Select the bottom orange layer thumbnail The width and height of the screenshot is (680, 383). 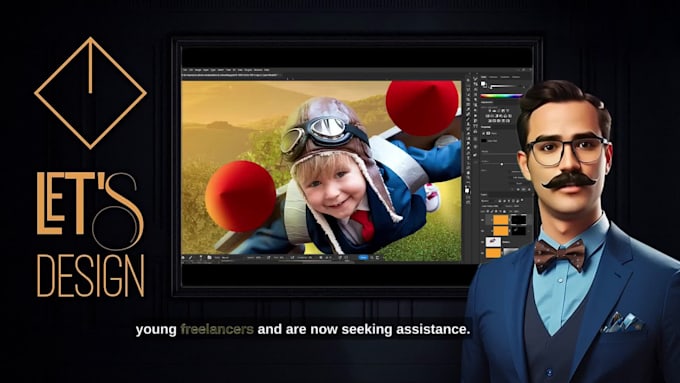pos(493,252)
